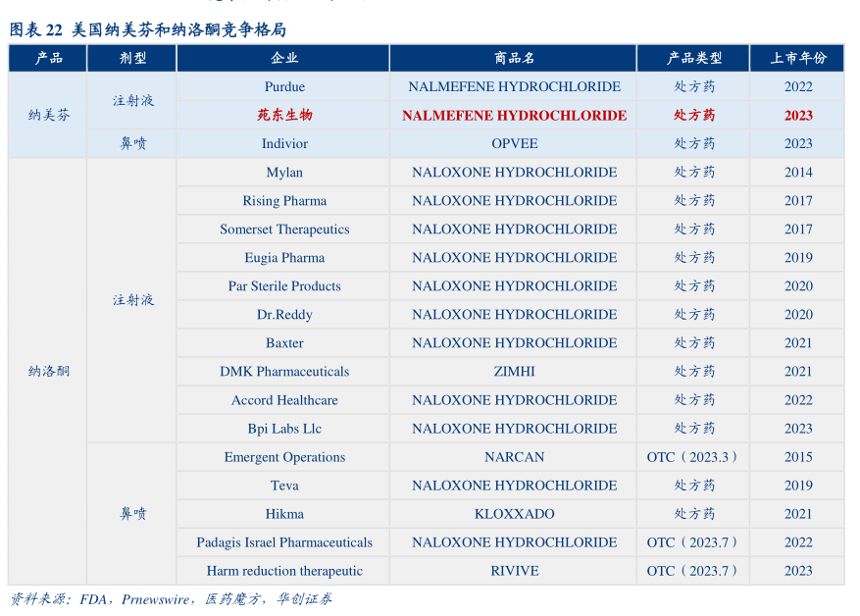The width and height of the screenshot is (860, 616).
Task: Click the 'OTC（2023.3）' product type cell
Action: tap(694, 457)
